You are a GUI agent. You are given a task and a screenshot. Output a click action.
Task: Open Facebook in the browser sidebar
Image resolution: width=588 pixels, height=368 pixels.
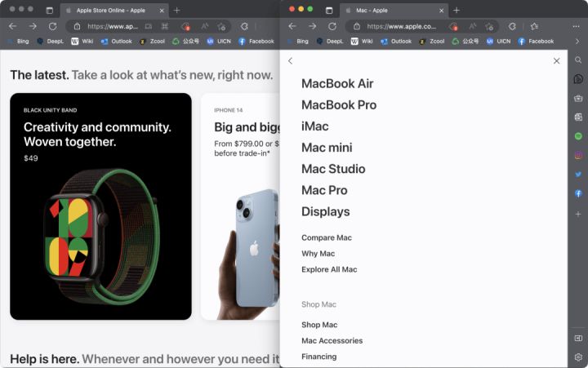(x=578, y=193)
